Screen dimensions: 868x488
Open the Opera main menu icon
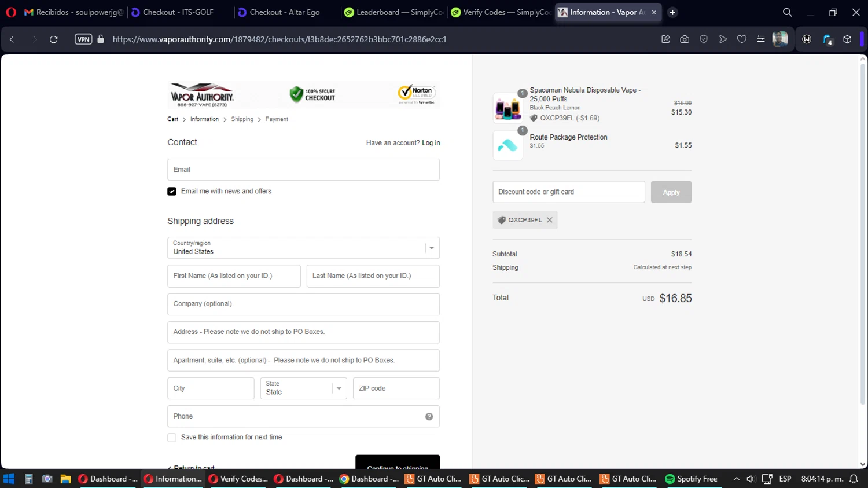(11, 12)
